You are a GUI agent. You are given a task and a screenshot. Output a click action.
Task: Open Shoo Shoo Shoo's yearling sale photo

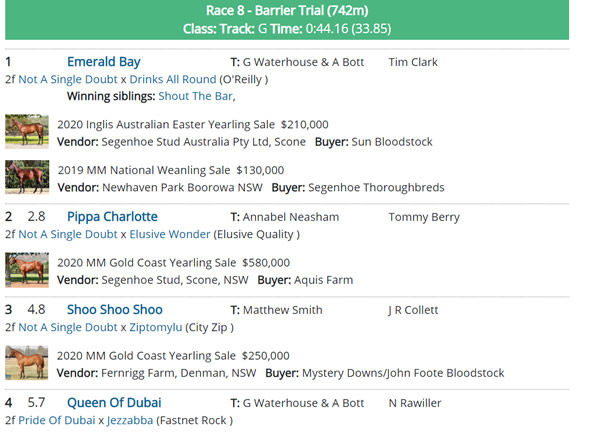(27, 363)
